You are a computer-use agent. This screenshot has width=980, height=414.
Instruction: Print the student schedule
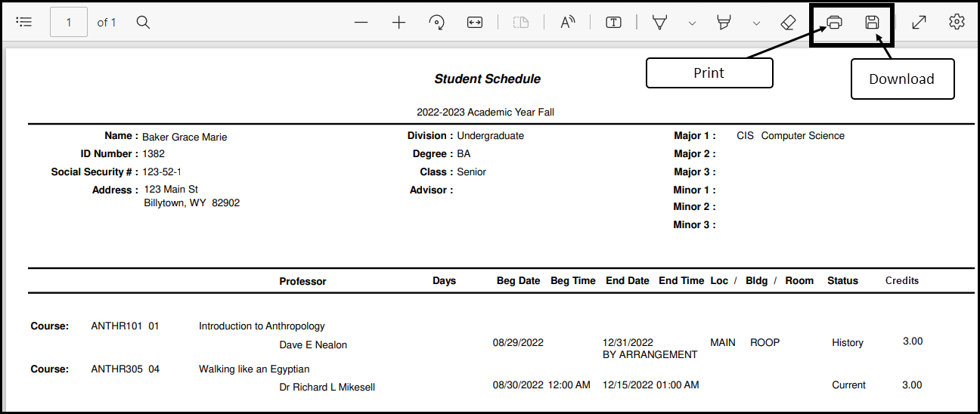tap(834, 23)
